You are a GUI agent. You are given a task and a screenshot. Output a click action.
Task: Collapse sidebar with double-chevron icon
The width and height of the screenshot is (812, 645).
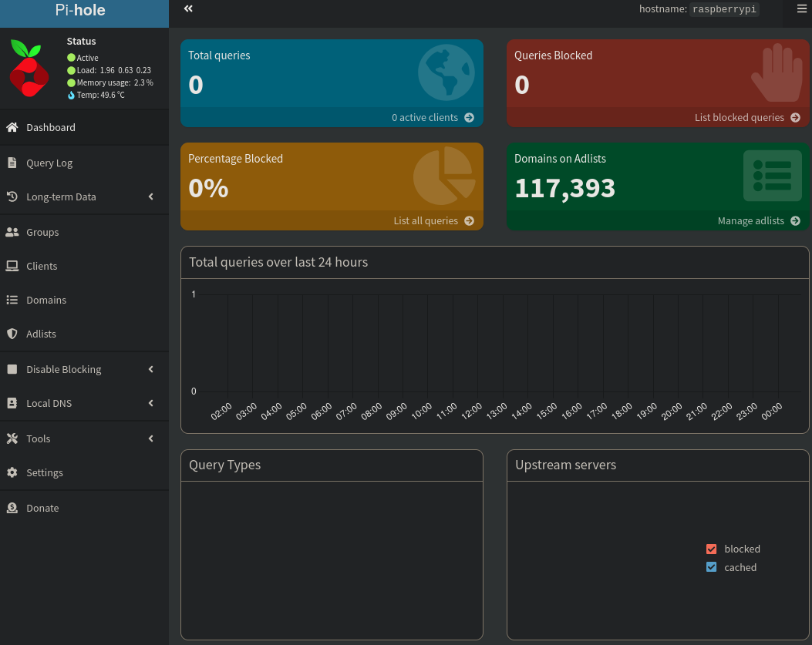point(188,8)
